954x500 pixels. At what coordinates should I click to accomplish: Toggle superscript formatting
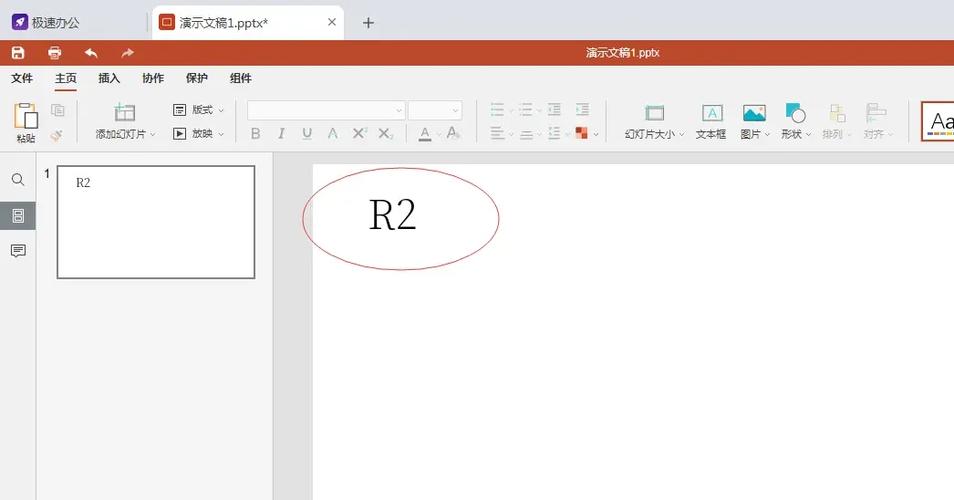[x=360, y=133]
